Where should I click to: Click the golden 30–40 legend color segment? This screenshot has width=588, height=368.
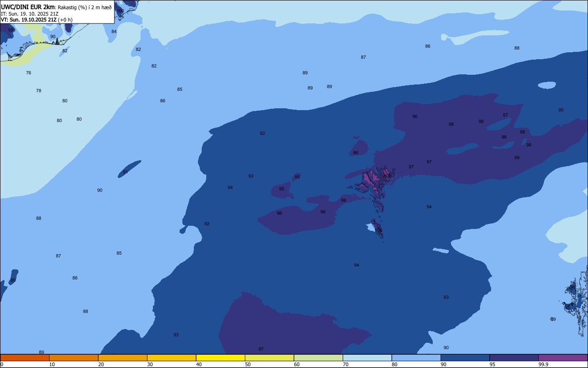(171, 357)
